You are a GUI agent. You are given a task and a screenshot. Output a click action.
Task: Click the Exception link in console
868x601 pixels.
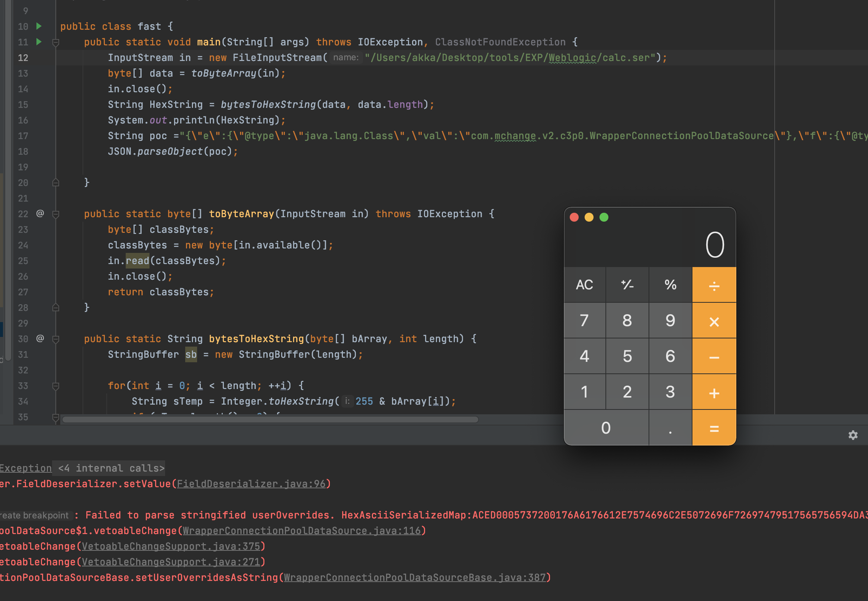coord(26,468)
